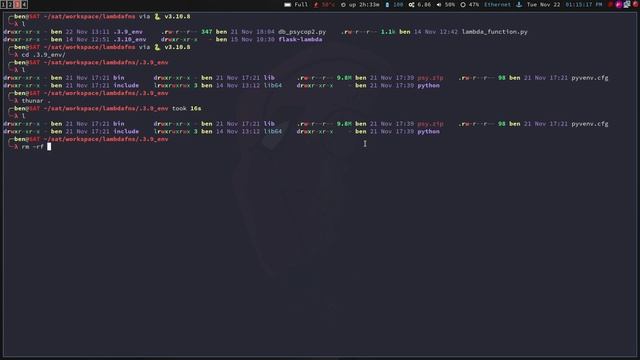640x360 pixels.
Task: Click the flask-lambda directory name
Action: tap(300, 40)
